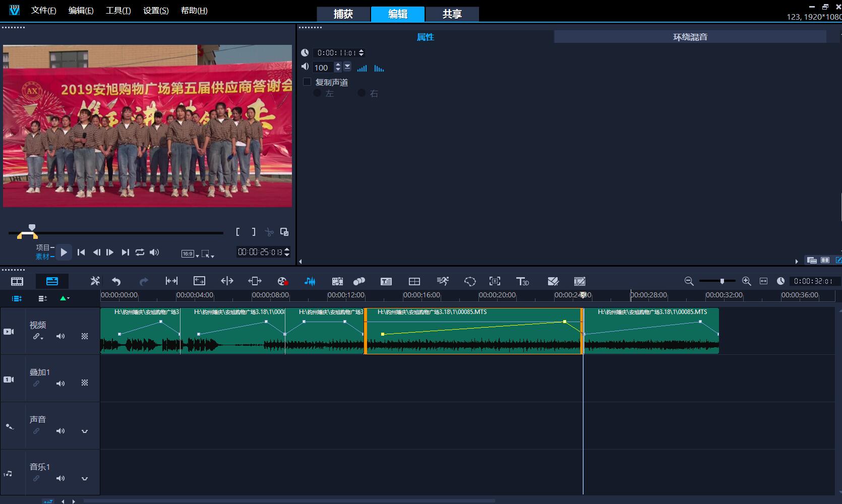Redo the last undone edit

click(x=144, y=281)
